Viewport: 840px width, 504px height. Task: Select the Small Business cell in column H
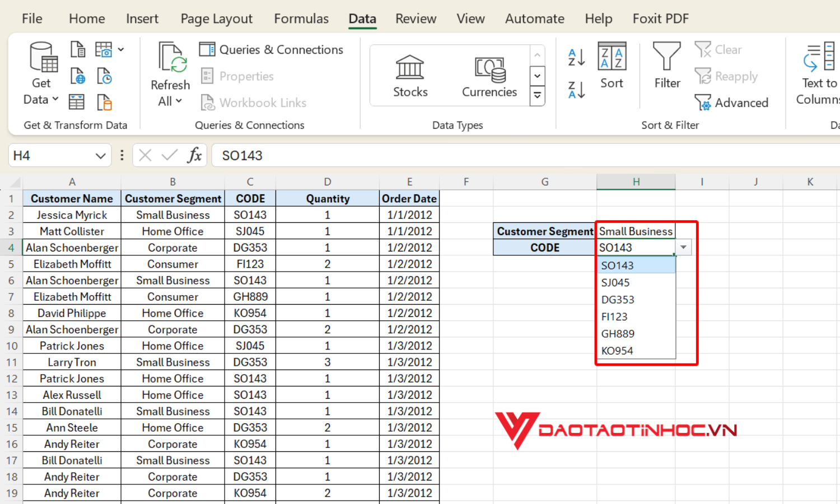pyautogui.click(x=636, y=231)
